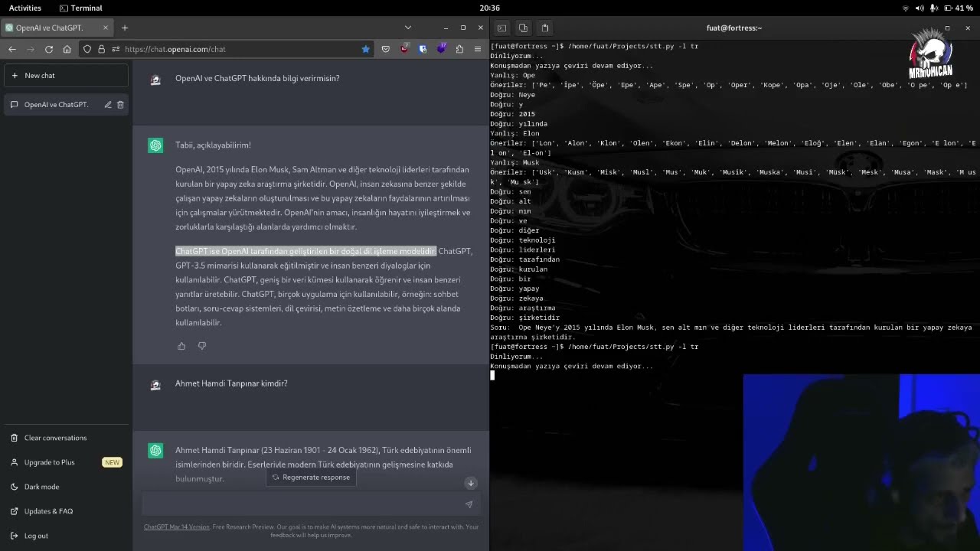The image size is (980, 551).
Task: Jump to bottom of chat arrow button
Action: 471,483
